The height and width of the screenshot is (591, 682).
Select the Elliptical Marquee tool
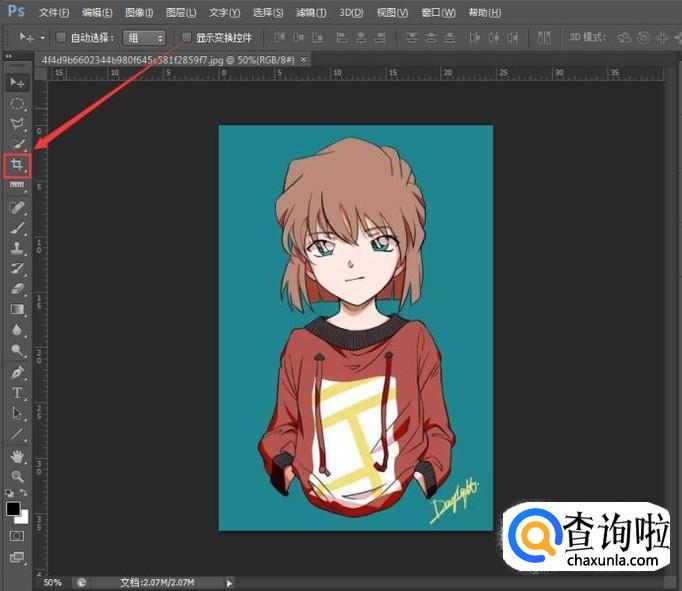[17, 104]
